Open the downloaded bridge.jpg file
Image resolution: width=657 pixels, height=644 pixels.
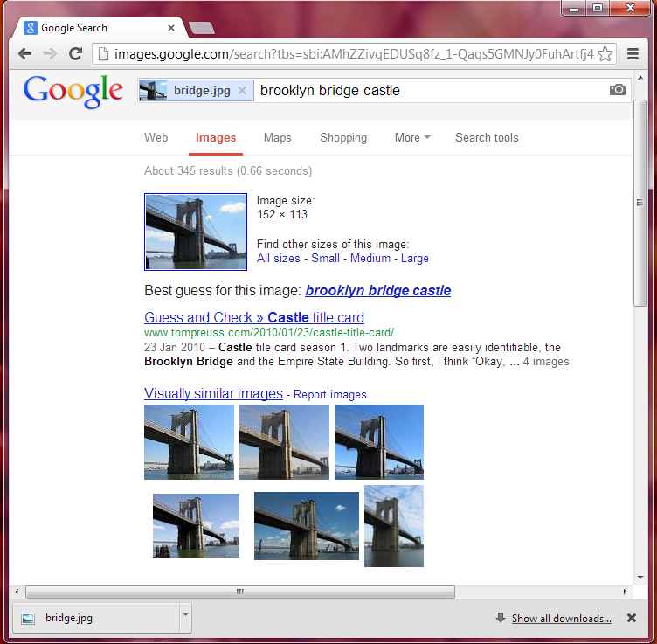click(x=96, y=618)
